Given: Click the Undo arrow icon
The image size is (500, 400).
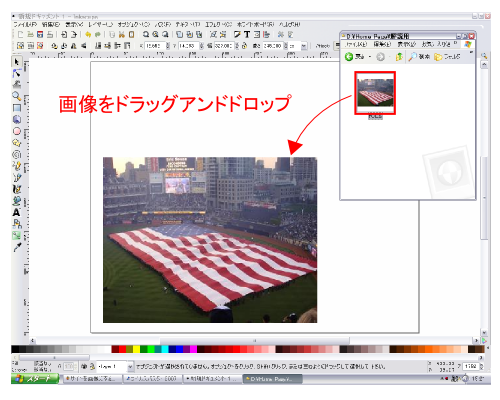Looking at the screenshot, I should (x=88, y=34).
